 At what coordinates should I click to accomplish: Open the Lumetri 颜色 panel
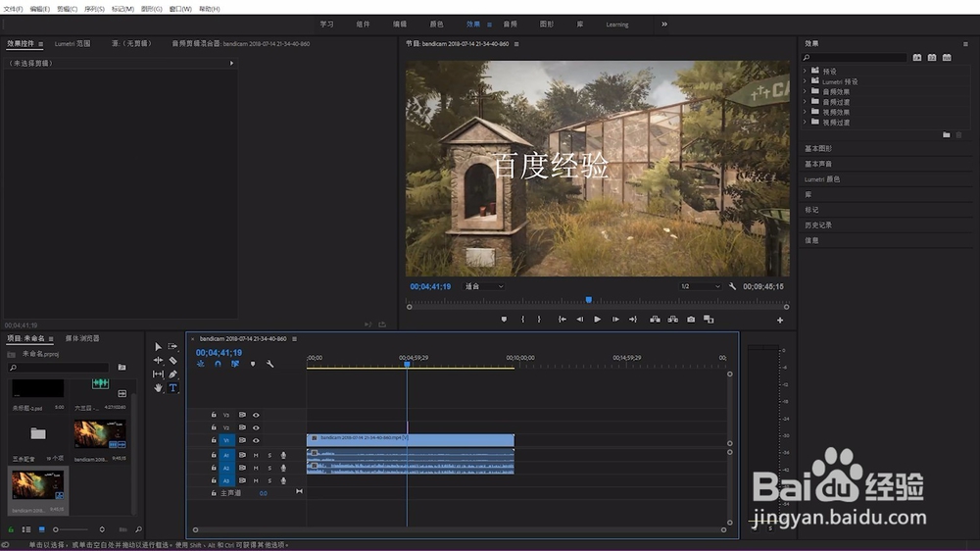[x=822, y=179]
